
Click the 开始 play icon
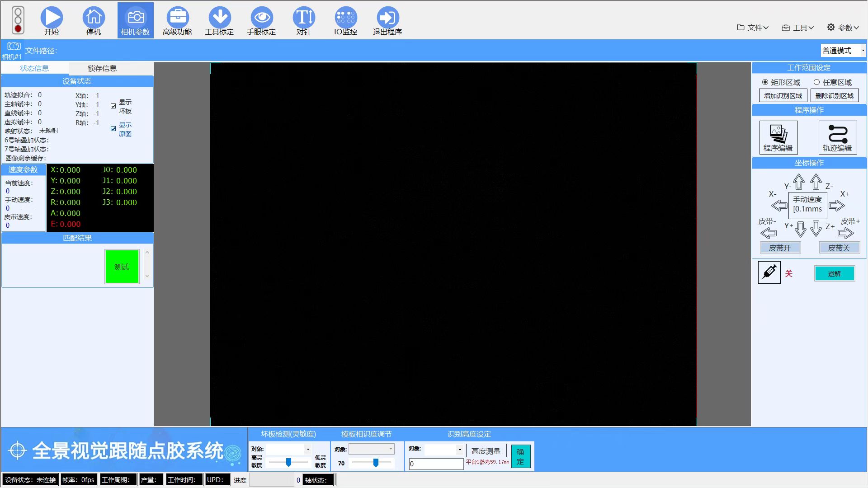pos(52,18)
